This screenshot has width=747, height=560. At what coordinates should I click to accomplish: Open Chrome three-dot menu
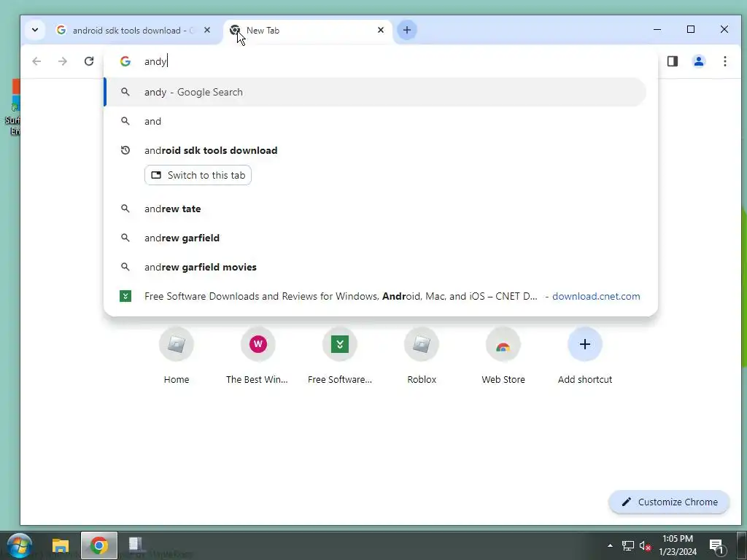click(724, 61)
